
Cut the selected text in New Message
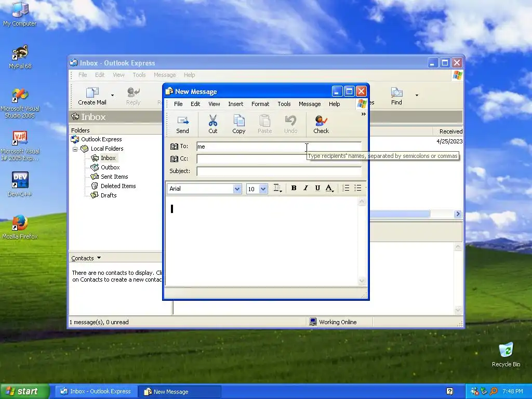[212, 124]
